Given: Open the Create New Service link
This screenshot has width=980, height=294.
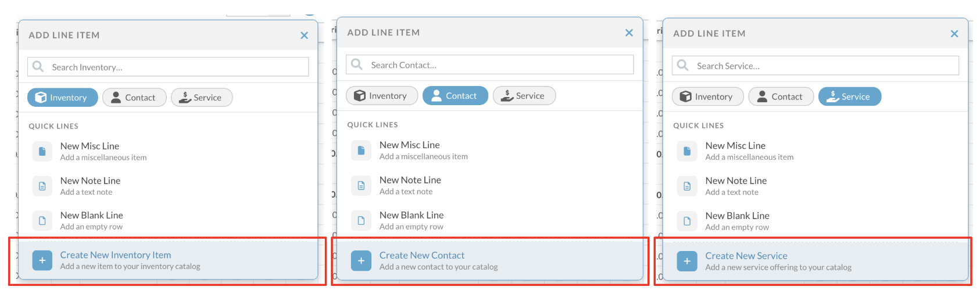Looking at the screenshot, I should click(746, 256).
